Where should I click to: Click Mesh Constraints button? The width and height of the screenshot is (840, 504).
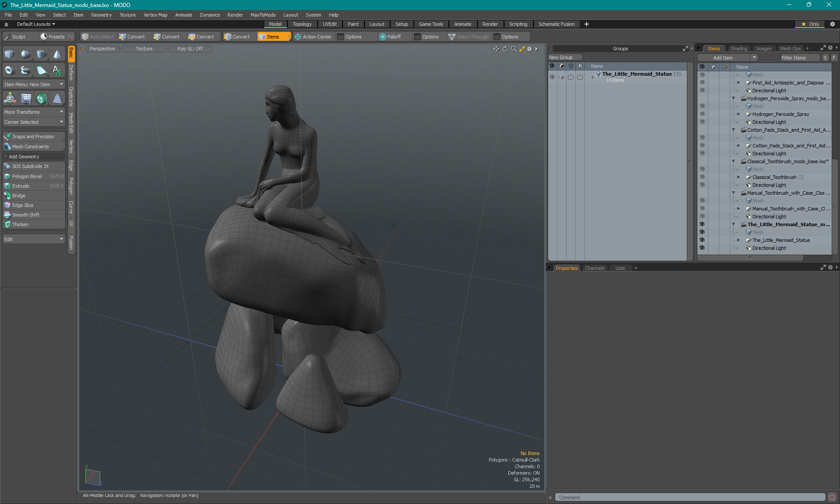tap(34, 147)
